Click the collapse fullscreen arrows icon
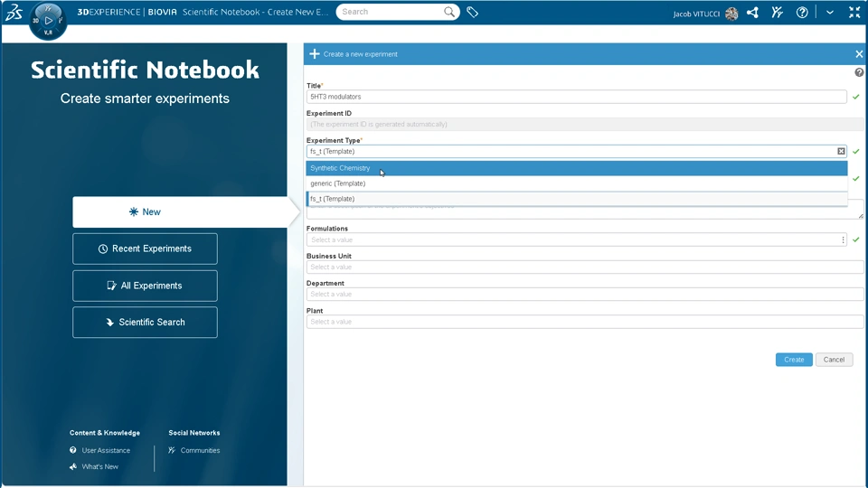 click(x=854, y=12)
